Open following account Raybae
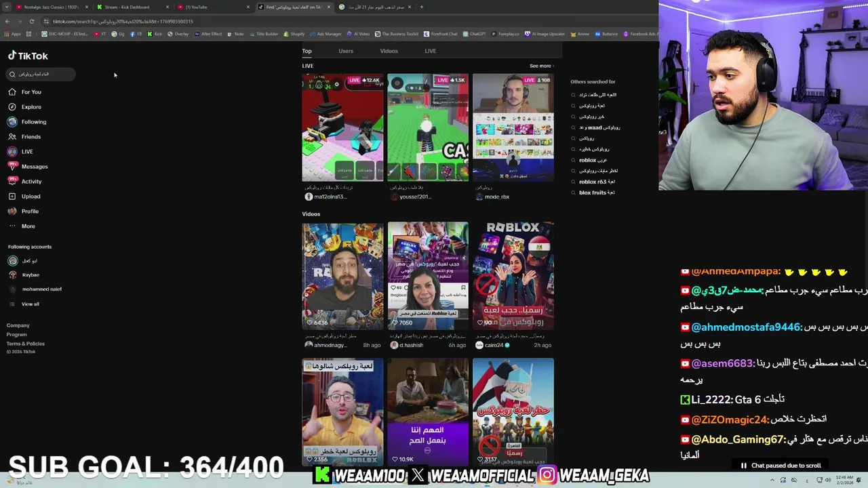 pyautogui.click(x=24, y=274)
